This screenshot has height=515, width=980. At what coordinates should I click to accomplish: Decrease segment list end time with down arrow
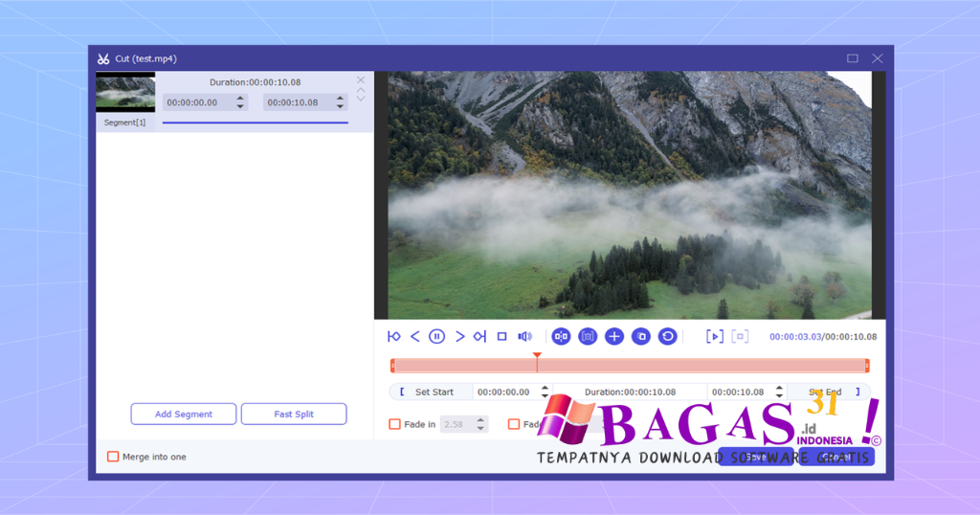340,107
